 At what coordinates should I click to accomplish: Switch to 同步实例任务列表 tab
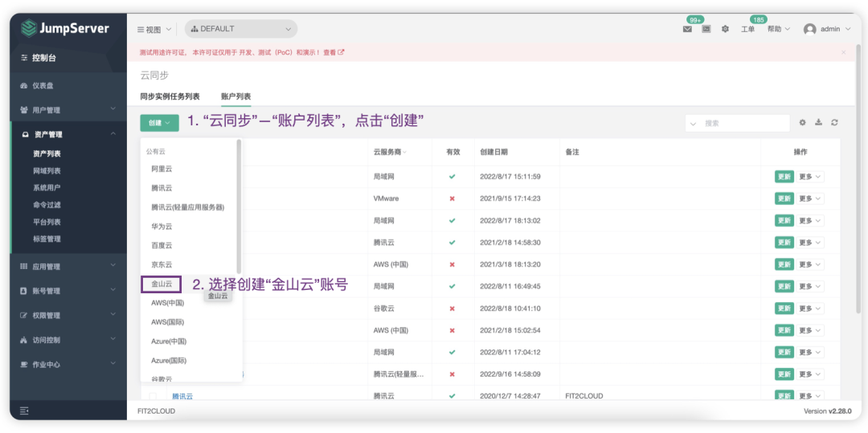tap(170, 96)
